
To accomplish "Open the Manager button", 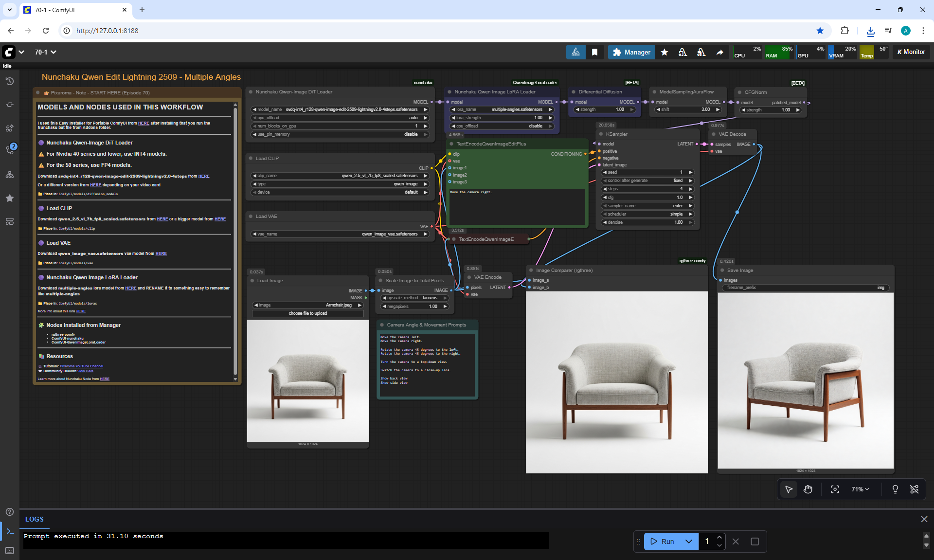I will tap(631, 52).
